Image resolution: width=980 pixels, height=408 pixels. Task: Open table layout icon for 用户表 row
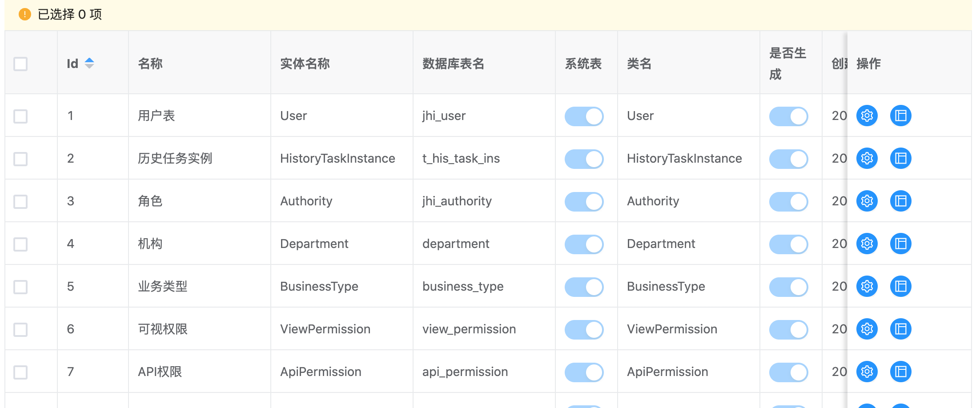(x=900, y=116)
